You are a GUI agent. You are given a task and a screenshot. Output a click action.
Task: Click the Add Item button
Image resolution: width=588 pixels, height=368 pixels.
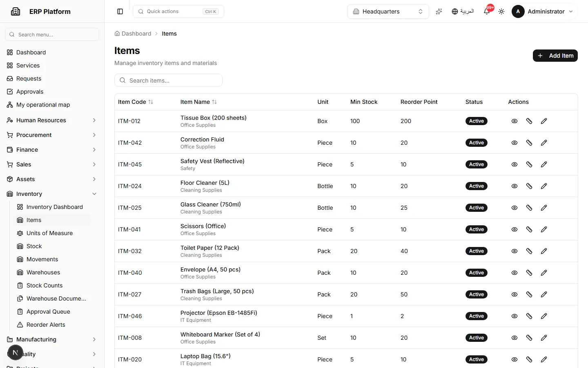tap(555, 56)
